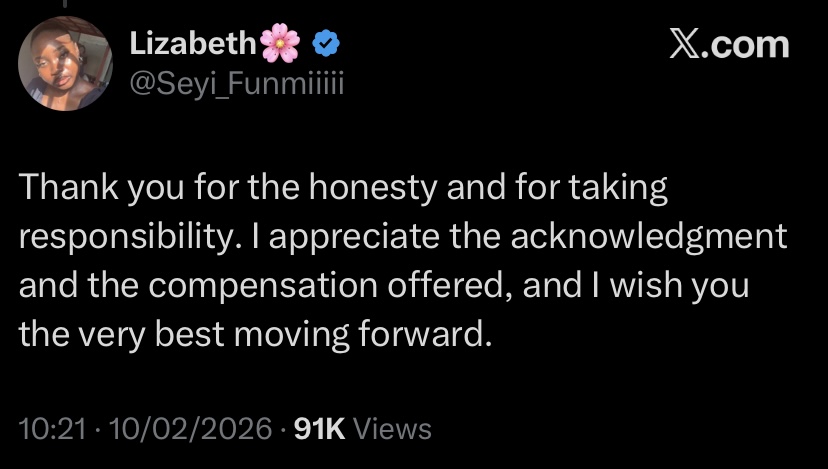This screenshot has width=828, height=469.
Task: Click the 91K view count number
Action: [x=317, y=429]
